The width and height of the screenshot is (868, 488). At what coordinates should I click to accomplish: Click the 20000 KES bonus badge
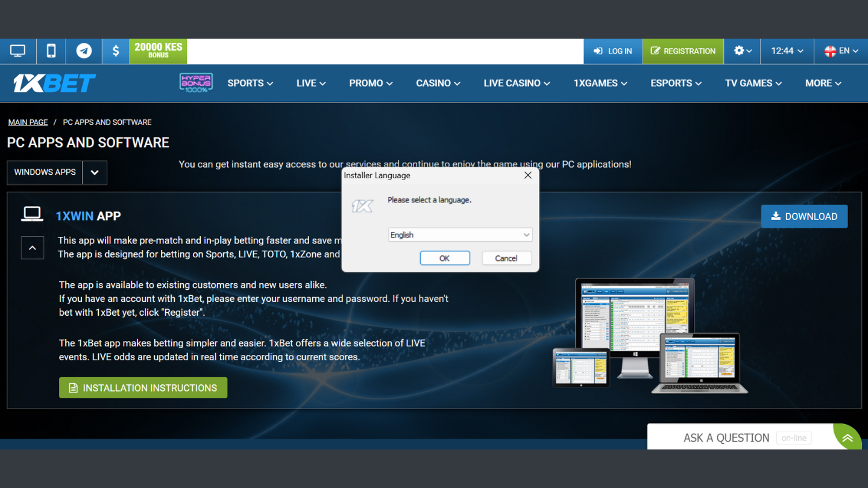158,51
